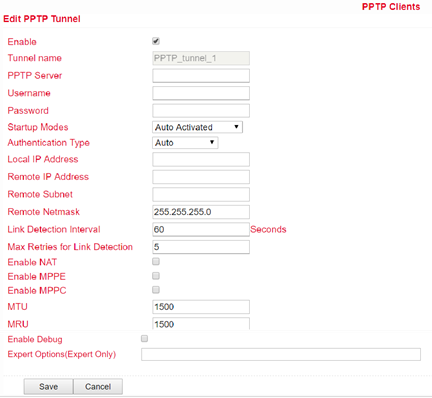Image resolution: width=432 pixels, height=398 pixels.
Task: Click the Expert Options input field
Action: click(x=281, y=354)
